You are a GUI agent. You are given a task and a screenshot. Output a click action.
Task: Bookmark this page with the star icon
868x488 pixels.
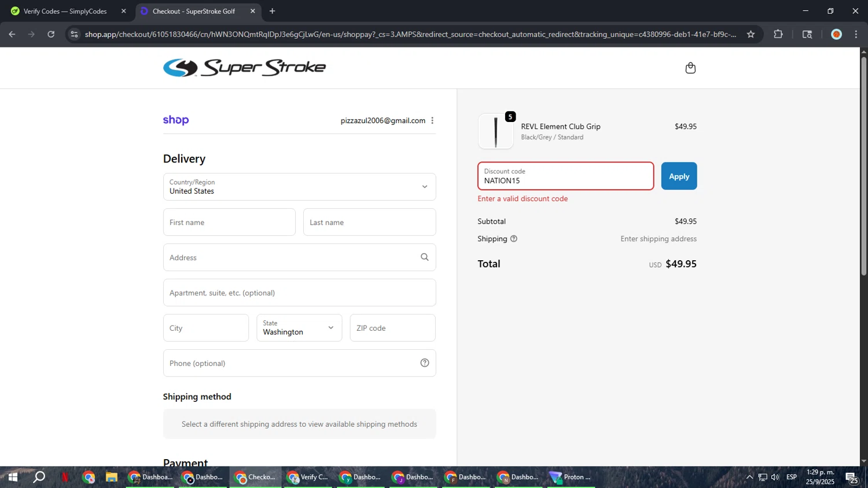(751, 34)
